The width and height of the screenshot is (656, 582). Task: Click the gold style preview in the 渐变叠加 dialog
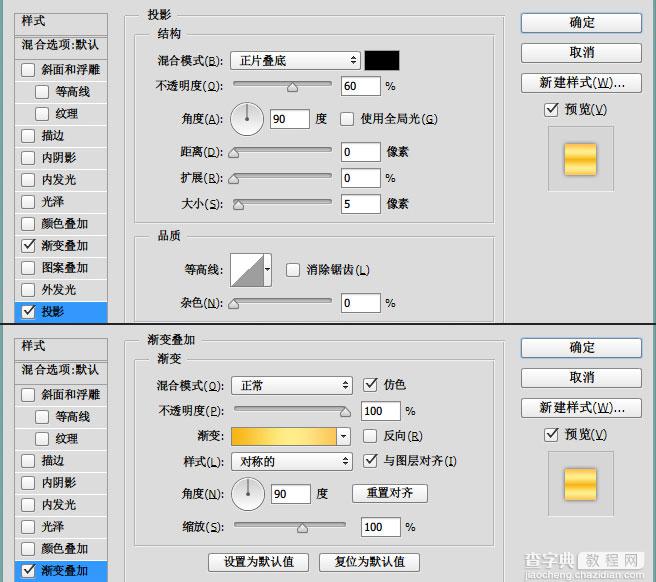click(580, 484)
